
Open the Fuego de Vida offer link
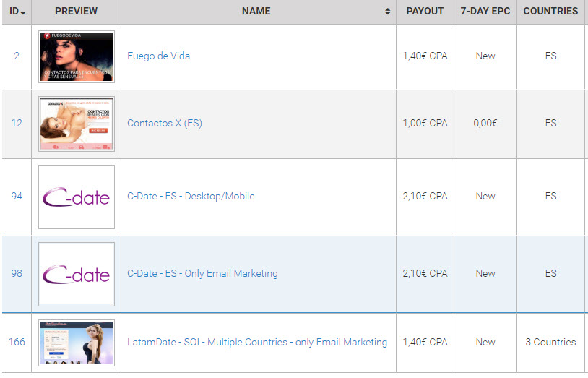point(158,56)
